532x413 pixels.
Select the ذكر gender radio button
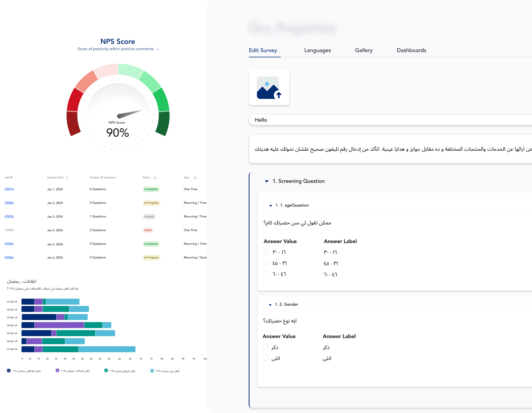click(x=266, y=347)
